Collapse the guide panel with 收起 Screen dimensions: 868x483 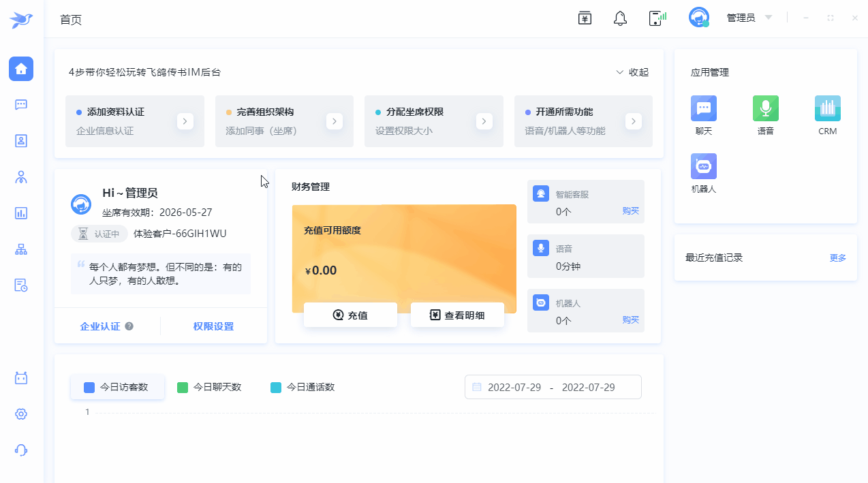(x=632, y=72)
